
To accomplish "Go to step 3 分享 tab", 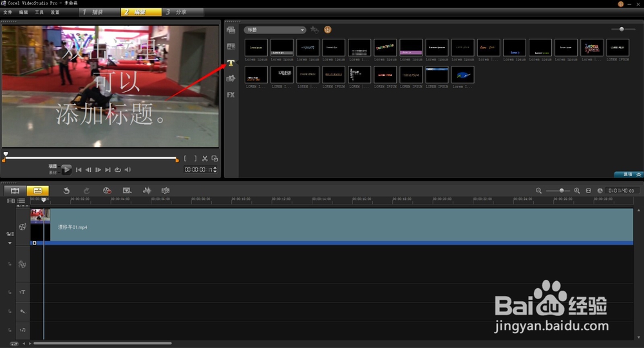I will pyautogui.click(x=183, y=12).
